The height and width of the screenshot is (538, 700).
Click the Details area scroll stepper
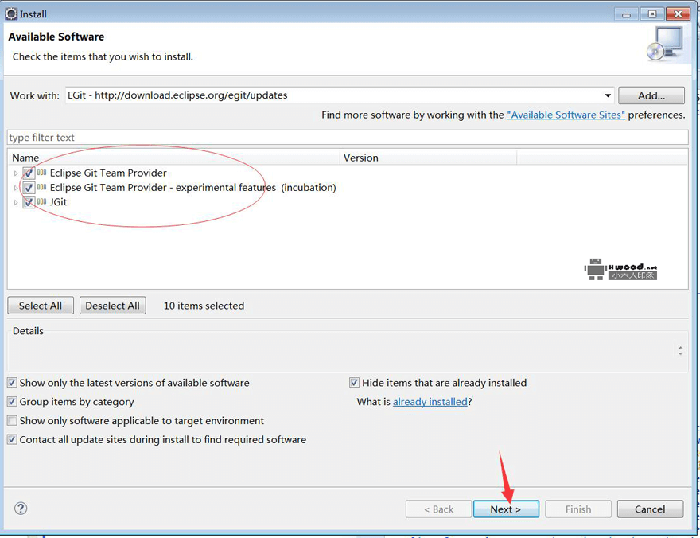click(680, 350)
